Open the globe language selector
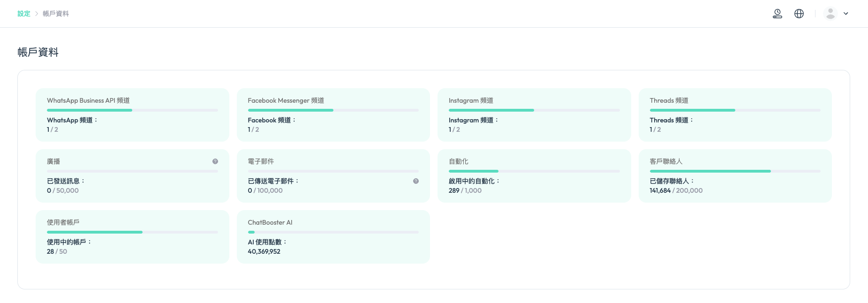The image size is (868, 303). pyautogui.click(x=799, y=14)
